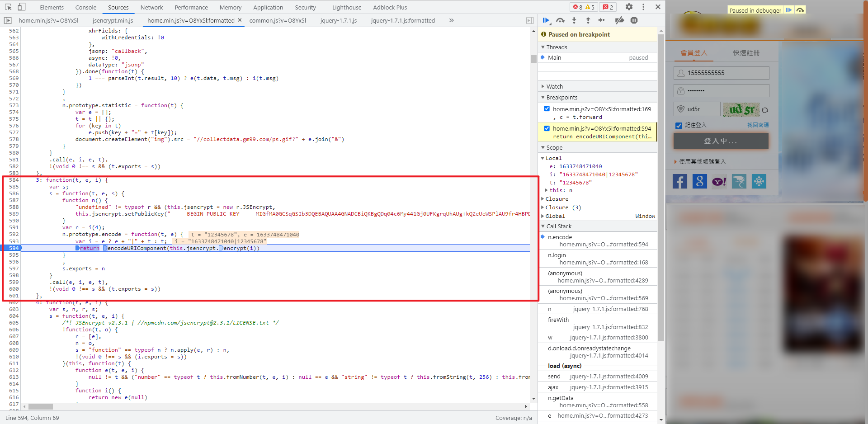Viewport: 868px width, 424px height.
Task: Uncheck breakpoint at formatted line 594
Action: (547, 128)
